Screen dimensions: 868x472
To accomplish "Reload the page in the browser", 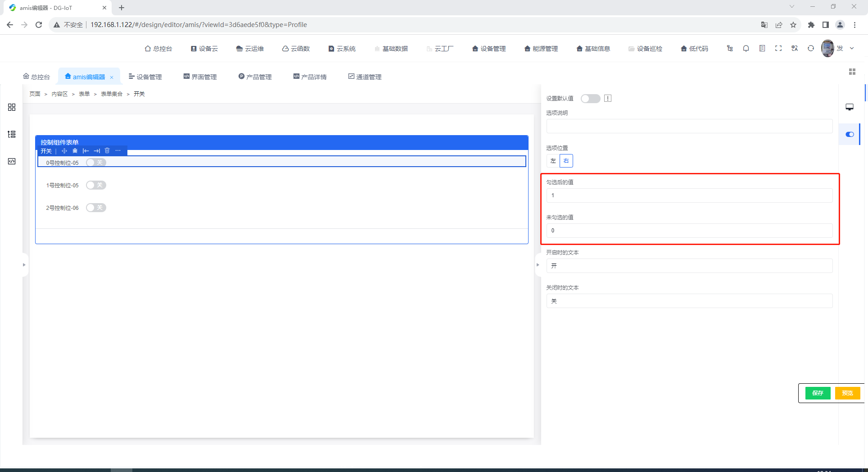I will pos(39,25).
